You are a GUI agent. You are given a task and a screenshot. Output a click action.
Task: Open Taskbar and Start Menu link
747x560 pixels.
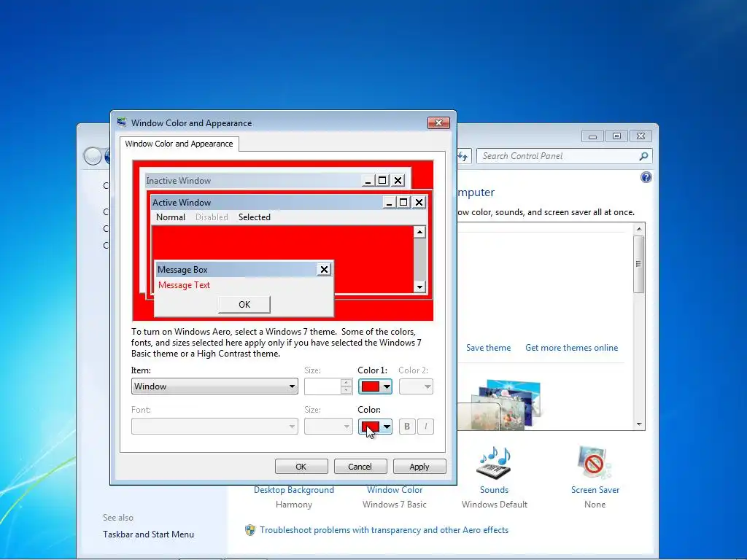(x=148, y=534)
